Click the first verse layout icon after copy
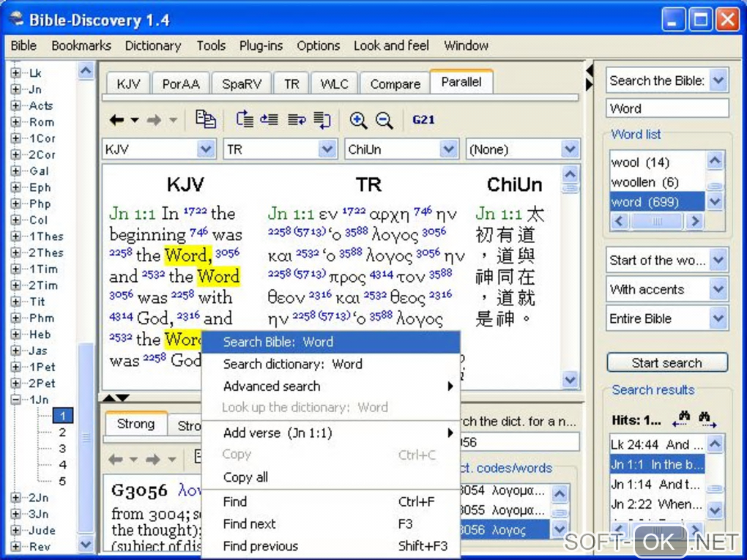Viewport: 747px width, 560px height. (x=245, y=119)
